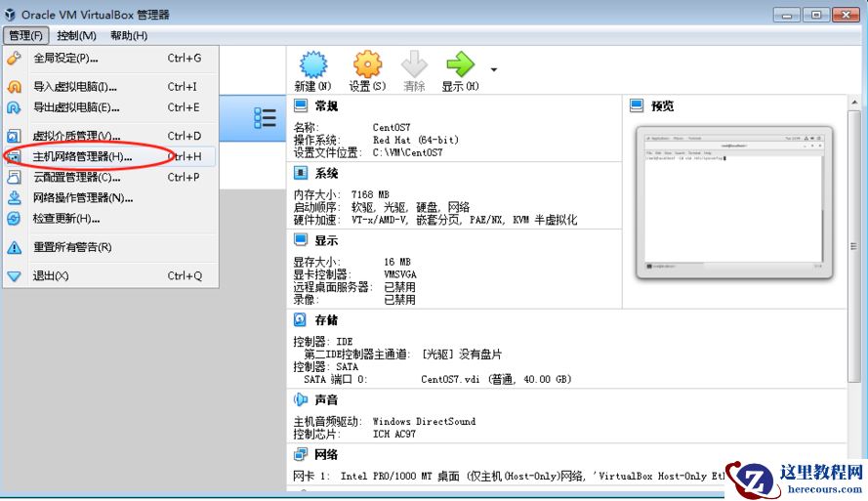868x501 pixels.
Task: Click the CentOS7 name value text
Action: (x=392, y=127)
